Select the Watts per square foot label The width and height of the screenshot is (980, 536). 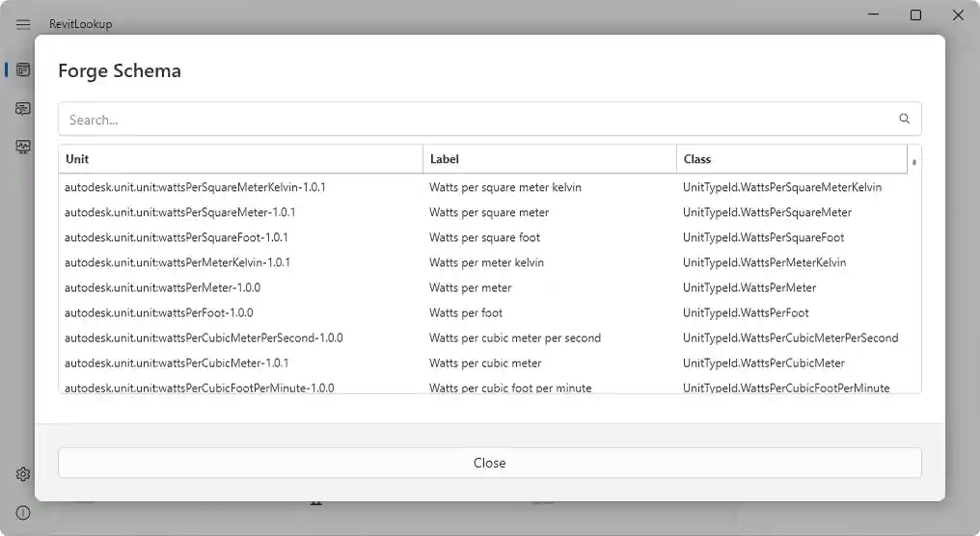pyautogui.click(x=484, y=237)
